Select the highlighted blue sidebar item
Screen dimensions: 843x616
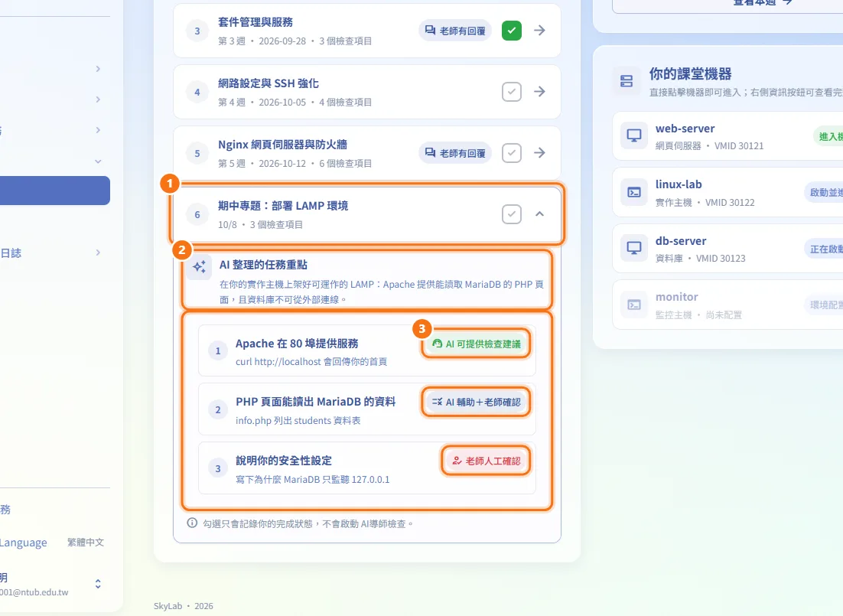(55, 191)
